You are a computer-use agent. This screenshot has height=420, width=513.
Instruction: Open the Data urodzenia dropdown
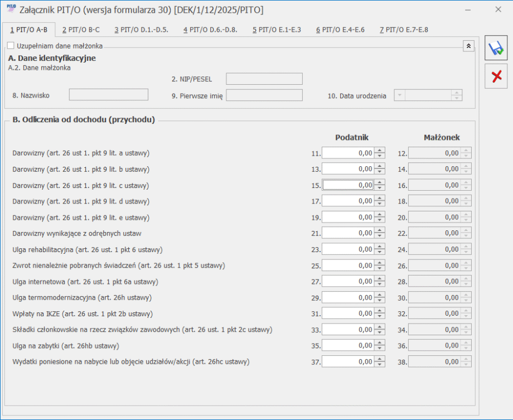pos(399,95)
